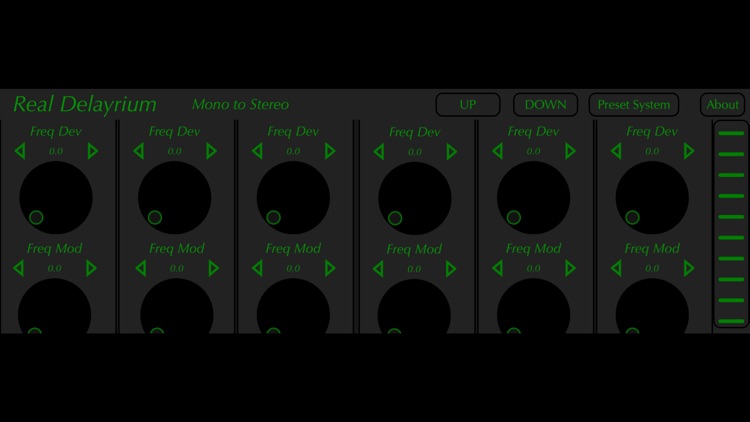Open the About page
This screenshot has width=750, height=422.
[722, 105]
